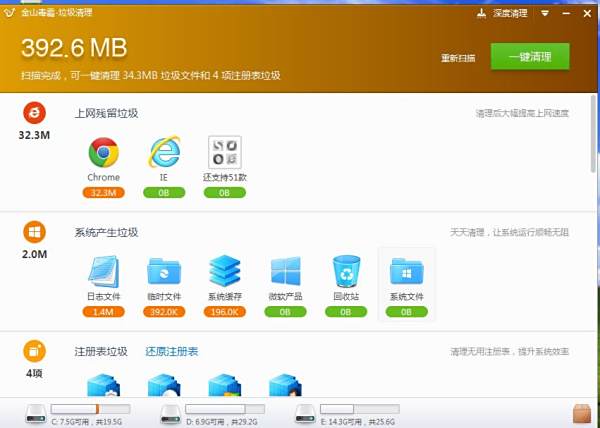Image resolution: width=600 pixels, height=428 pixels.
Task: Click third registry junk cube icon
Action: (x=225, y=385)
